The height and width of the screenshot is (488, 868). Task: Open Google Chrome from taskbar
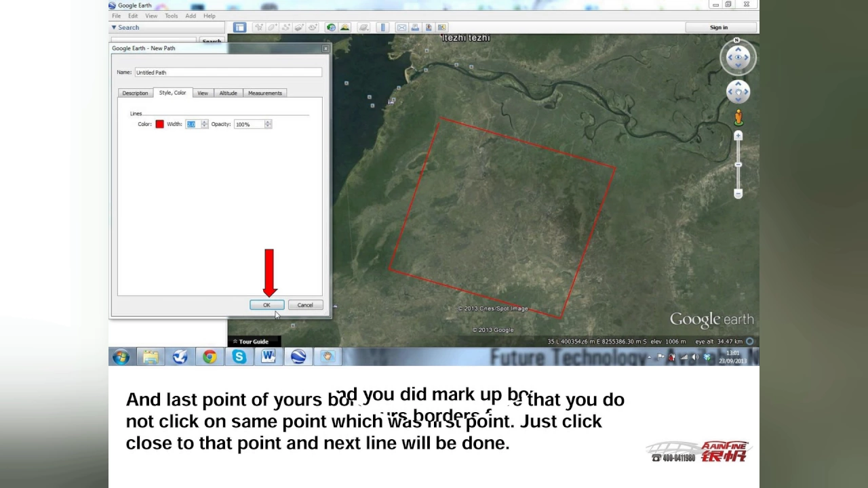click(210, 357)
